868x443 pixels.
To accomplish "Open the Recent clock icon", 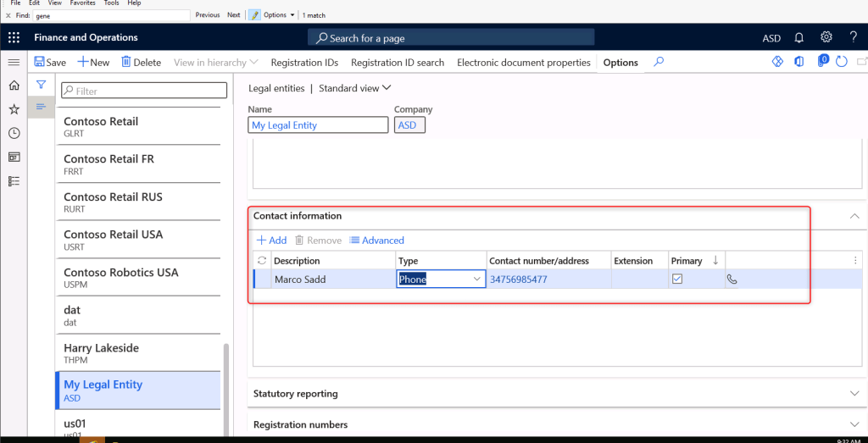I will coord(14,133).
